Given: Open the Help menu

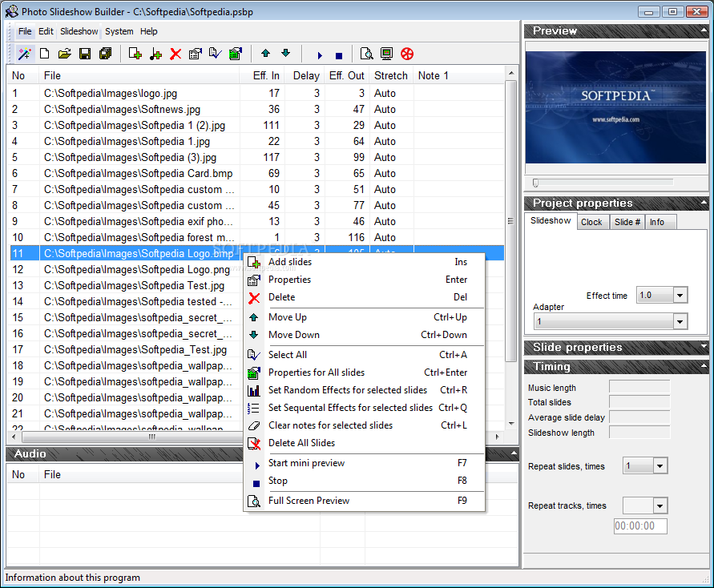Looking at the screenshot, I should [148, 31].
